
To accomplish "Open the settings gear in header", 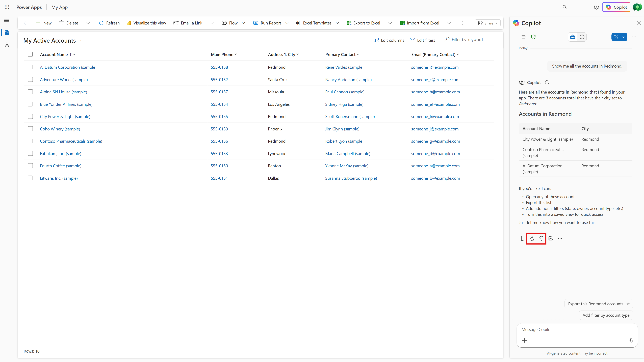I will pyautogui.click(x=597, y=7).
